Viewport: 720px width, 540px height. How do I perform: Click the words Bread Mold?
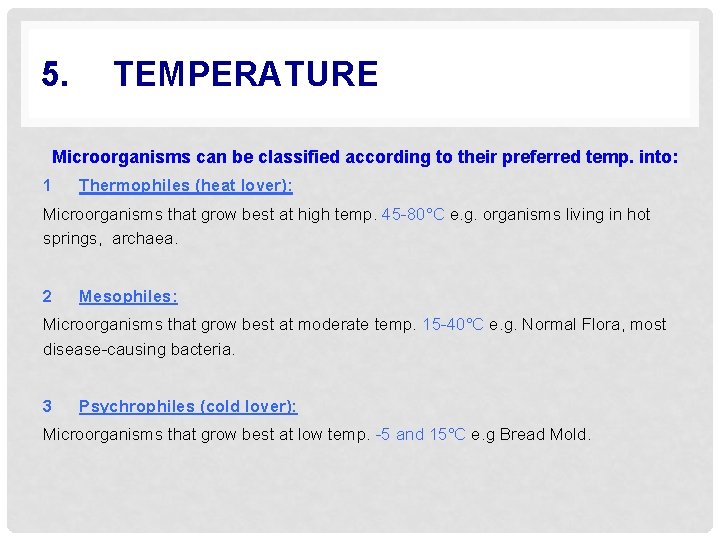pos(543,434)
